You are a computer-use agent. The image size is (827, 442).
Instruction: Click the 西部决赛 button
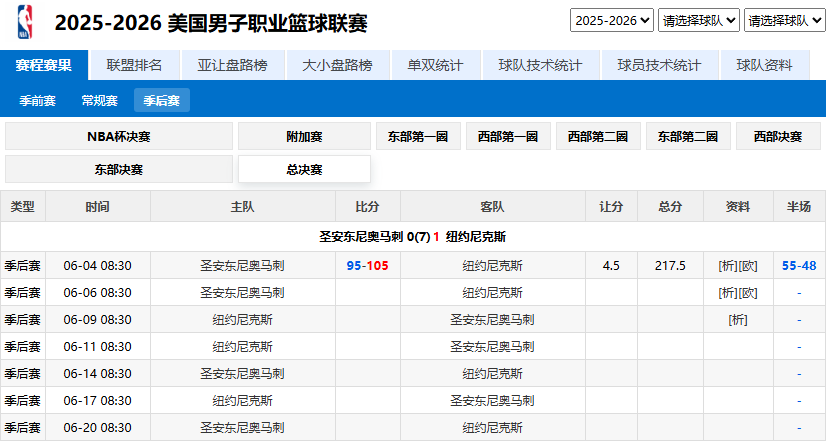[x=778, y=137]
